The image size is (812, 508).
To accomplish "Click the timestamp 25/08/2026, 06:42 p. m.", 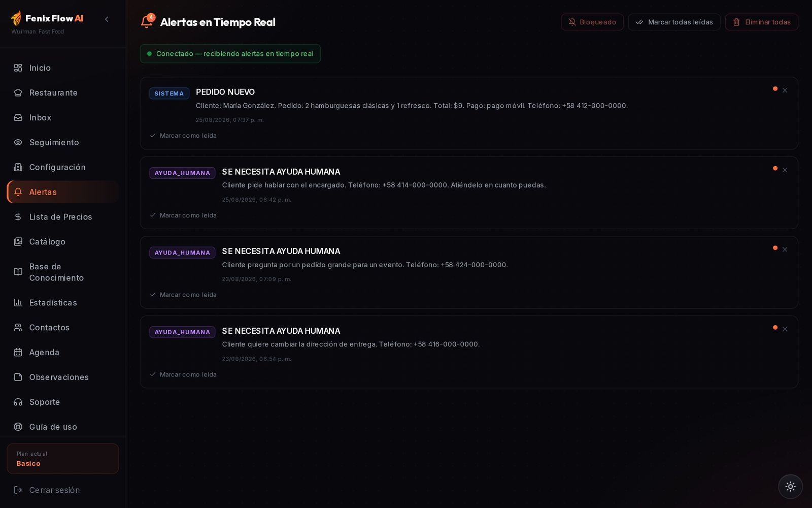I will [x=256, y=200].
